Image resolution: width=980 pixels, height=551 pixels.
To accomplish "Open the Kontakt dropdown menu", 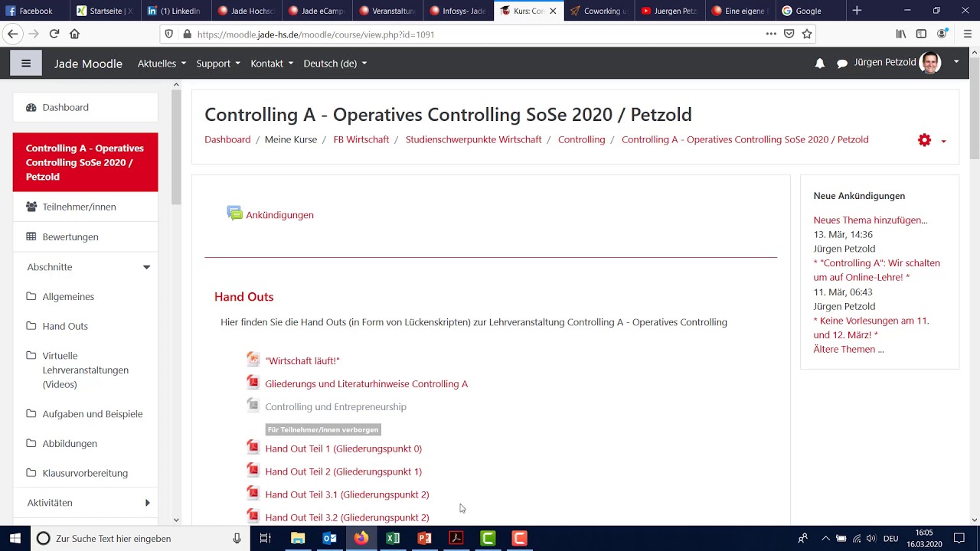I will pos(272,64).
